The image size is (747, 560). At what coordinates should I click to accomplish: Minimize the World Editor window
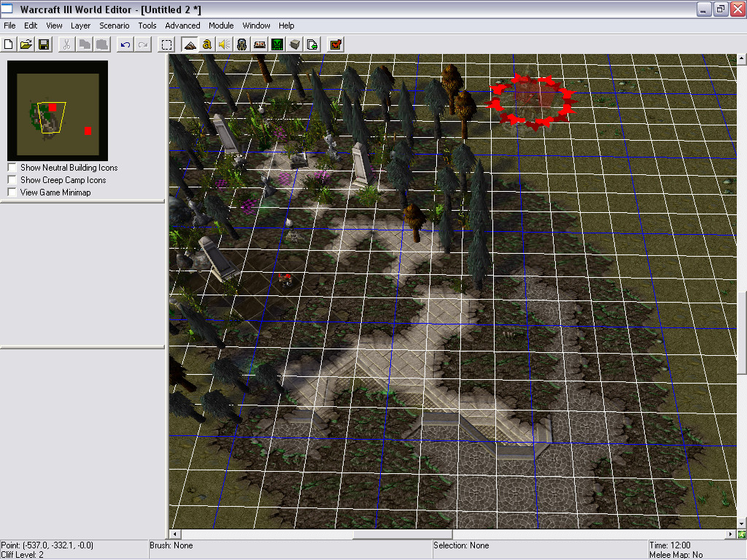click(704, 9)
